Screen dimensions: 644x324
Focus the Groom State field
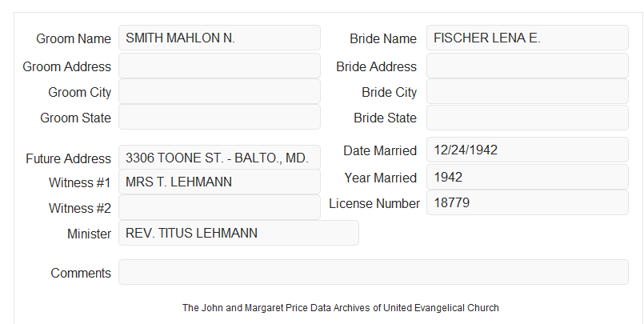pos(219,117)
